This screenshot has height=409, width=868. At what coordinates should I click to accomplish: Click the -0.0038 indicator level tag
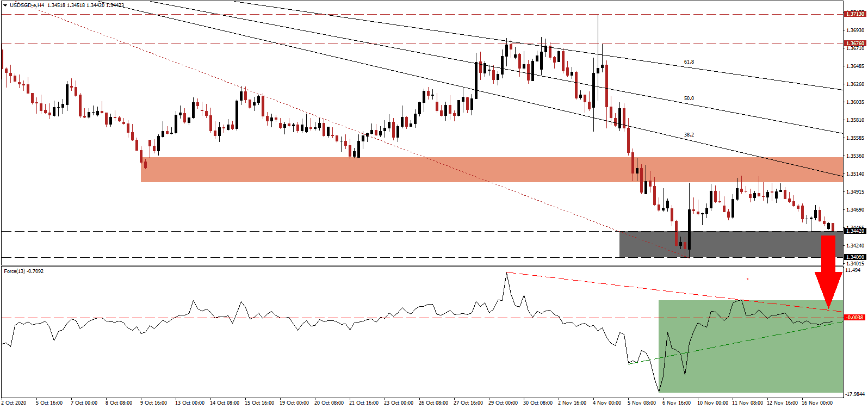tap(854, 318)
